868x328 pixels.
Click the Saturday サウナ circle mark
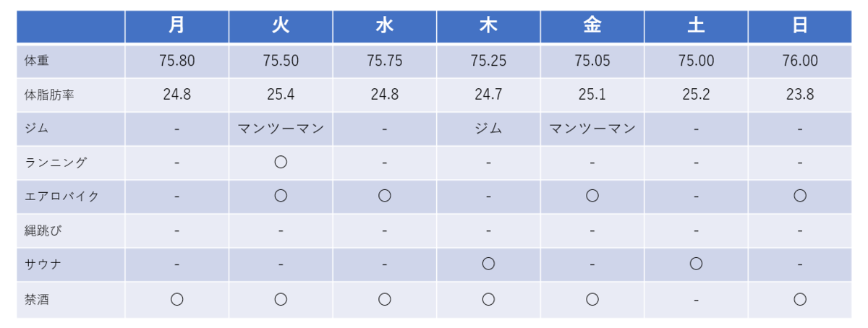tap(696, 264)
